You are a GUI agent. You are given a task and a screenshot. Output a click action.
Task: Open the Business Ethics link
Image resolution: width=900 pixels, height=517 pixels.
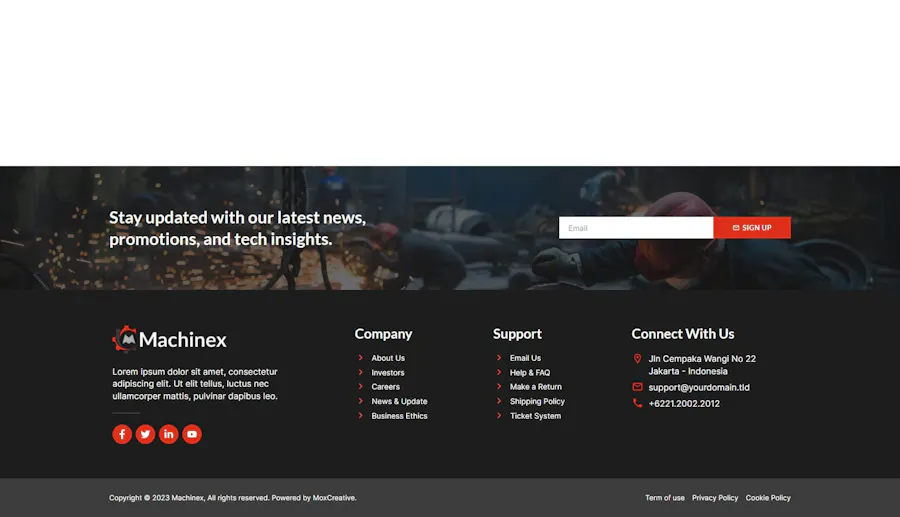[399, 415]
